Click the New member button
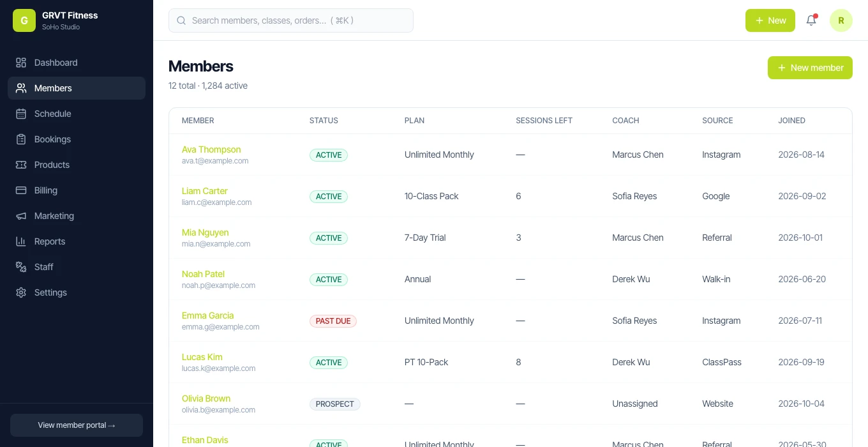The width and height of the screenshot is (868, 447). (x=810, y=68)
